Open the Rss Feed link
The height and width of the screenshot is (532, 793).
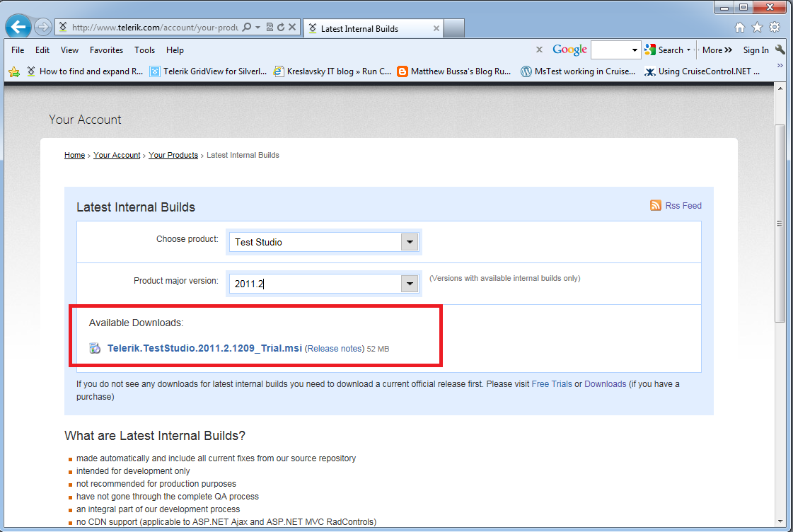(683, 206)
